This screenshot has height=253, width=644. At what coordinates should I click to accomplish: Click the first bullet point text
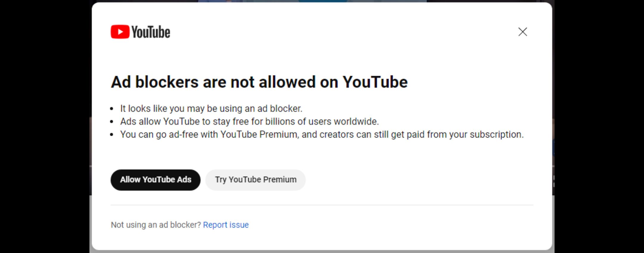[x=211, y=108]
